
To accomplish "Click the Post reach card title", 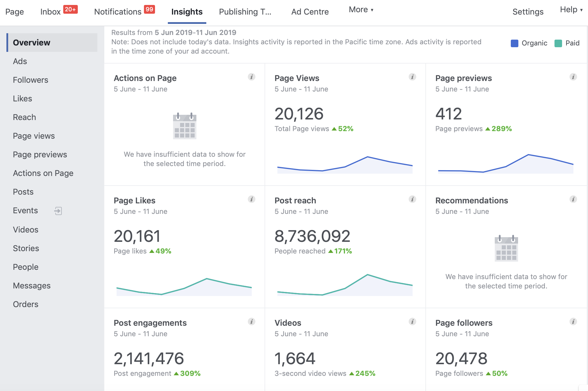I will pyautogui.click(x=295, y=200).
